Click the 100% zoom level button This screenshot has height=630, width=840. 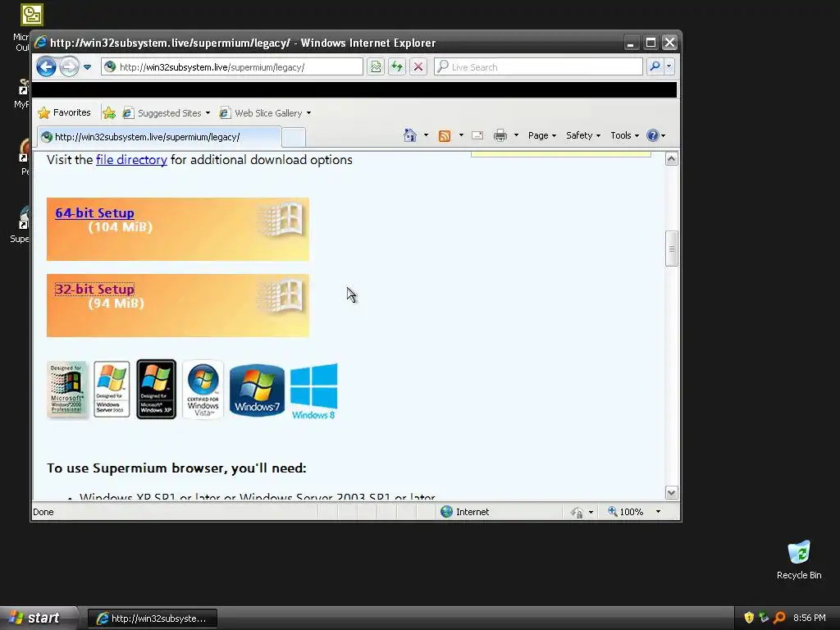click(x=626, y=512)
